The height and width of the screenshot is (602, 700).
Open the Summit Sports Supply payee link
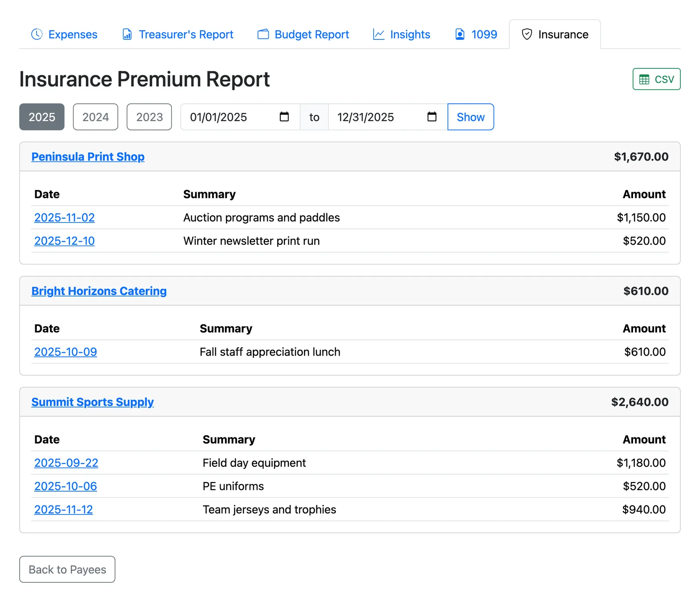click(92, 402)
